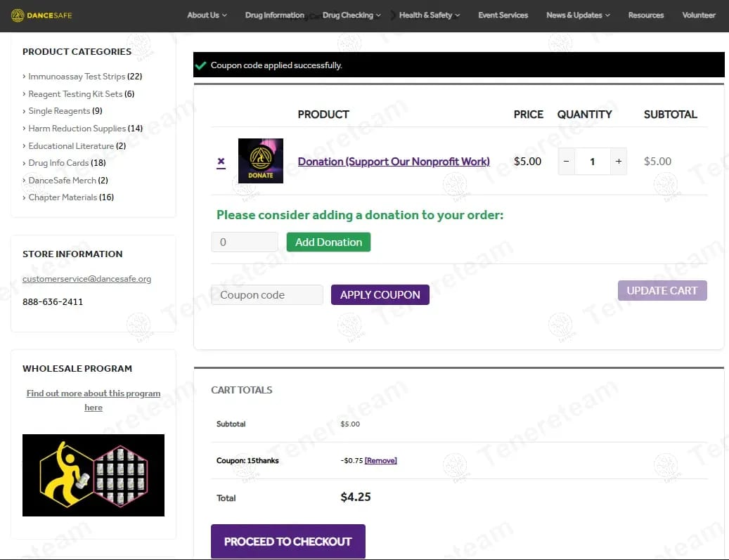Click the DanceSafe logo in the header
This screenshot has height=560, width=729.
coord(41,15)
